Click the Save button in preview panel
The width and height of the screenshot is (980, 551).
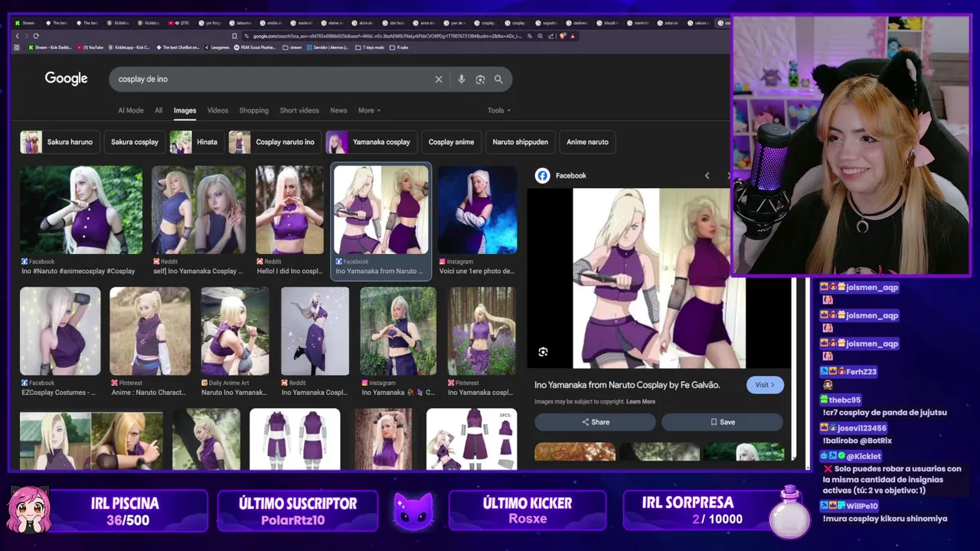[x=722, y=422]
